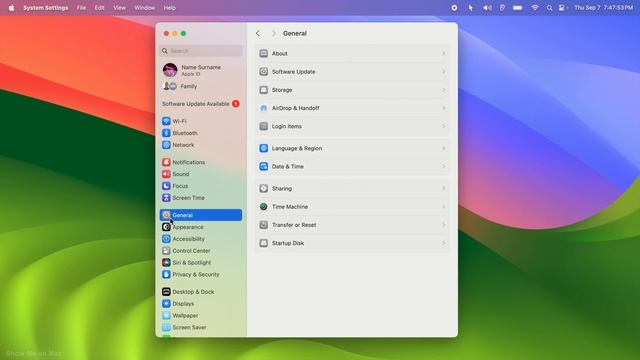Click the Time Machine icon
Image resolution: width=640 pixels, height=360 pixels.
click(264, 207)
